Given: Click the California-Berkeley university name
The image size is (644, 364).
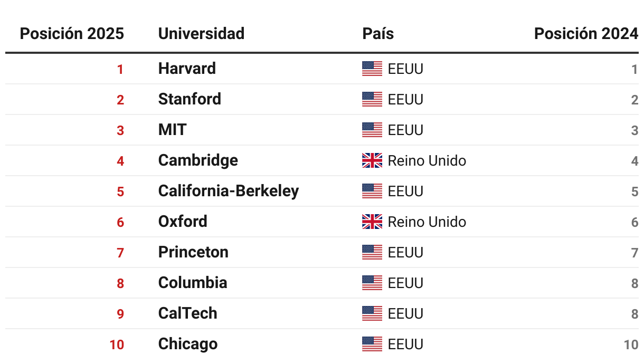Looking at the screenshot, I should coord(228,191).
